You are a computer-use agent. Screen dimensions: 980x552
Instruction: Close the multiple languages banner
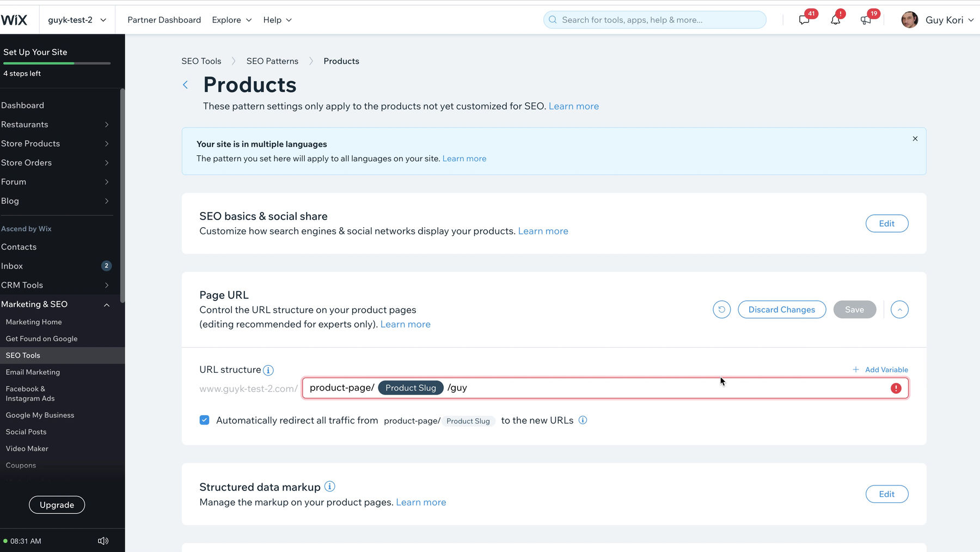tap(915, 138)
